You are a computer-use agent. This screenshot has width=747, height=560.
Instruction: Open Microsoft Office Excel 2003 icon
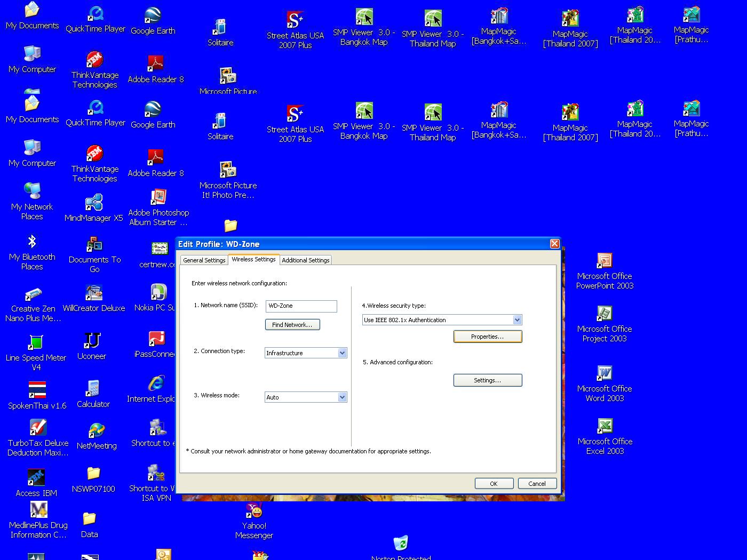[605, 436]
